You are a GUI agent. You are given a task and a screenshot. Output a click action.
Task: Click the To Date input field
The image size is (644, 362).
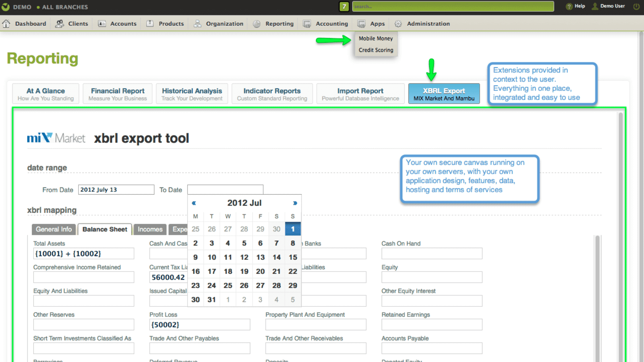click(225, 189)
